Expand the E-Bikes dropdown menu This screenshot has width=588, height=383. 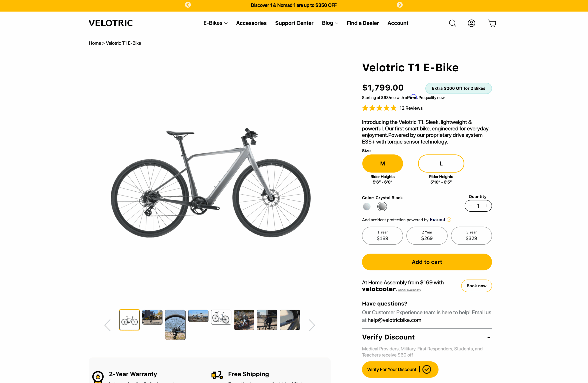point(215,23)
